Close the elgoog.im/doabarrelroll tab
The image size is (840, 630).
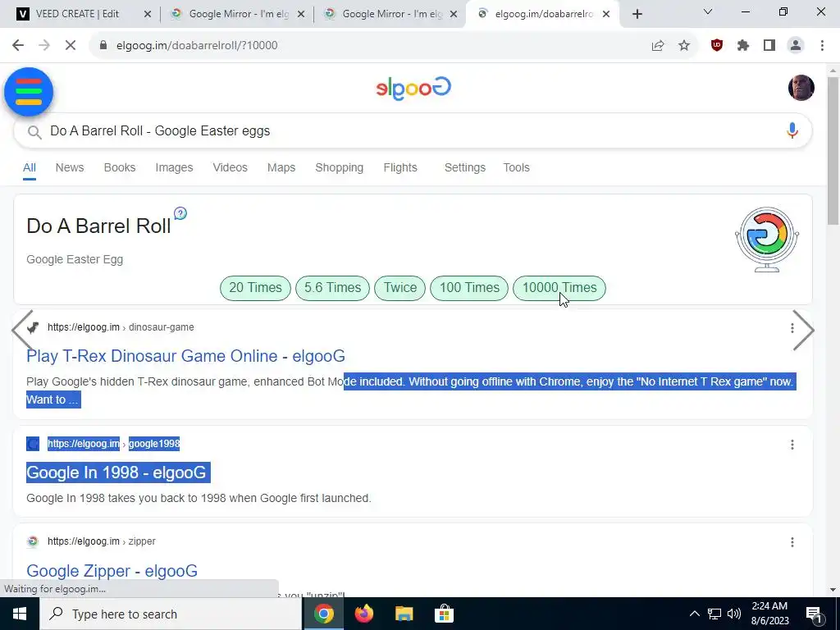click(606, 15)
